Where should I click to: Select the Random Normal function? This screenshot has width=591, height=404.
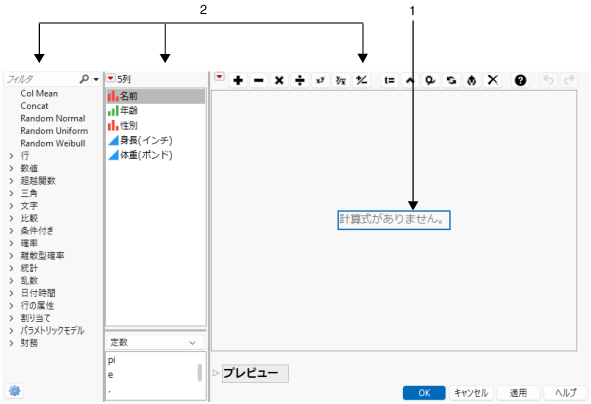53,118
